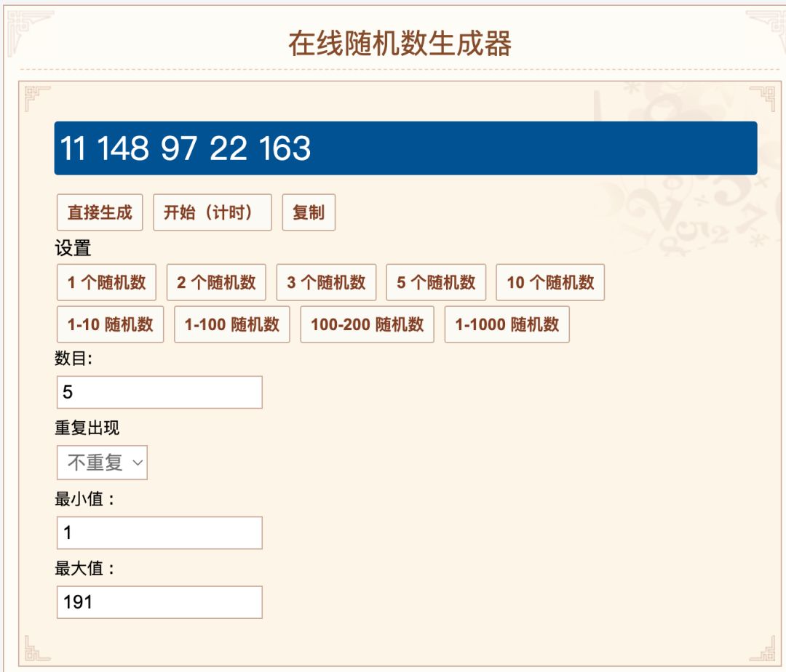Viewport: 786px width, 672px height.
Task: Apply the 1-1000 随机数 range preset
Action: click(507, 324)
